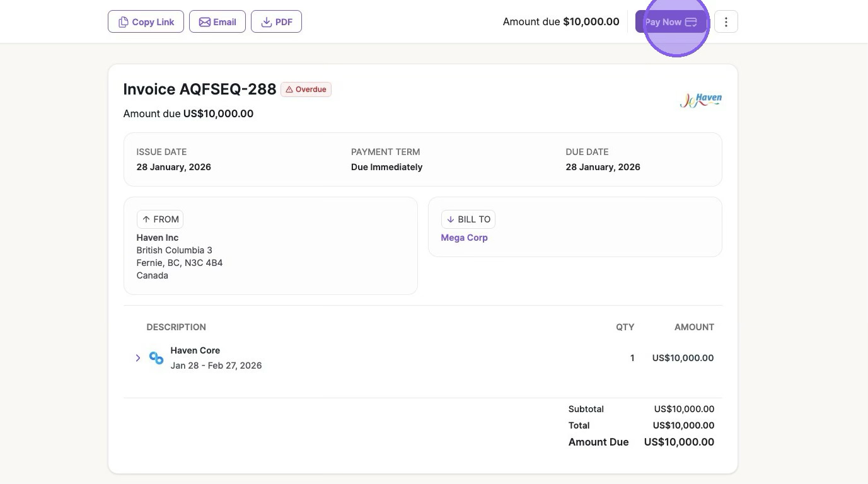Click the due date value

coord(603,167)
